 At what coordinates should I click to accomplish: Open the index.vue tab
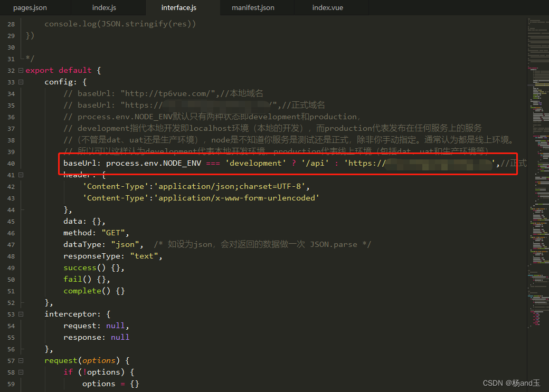(328, 8)
